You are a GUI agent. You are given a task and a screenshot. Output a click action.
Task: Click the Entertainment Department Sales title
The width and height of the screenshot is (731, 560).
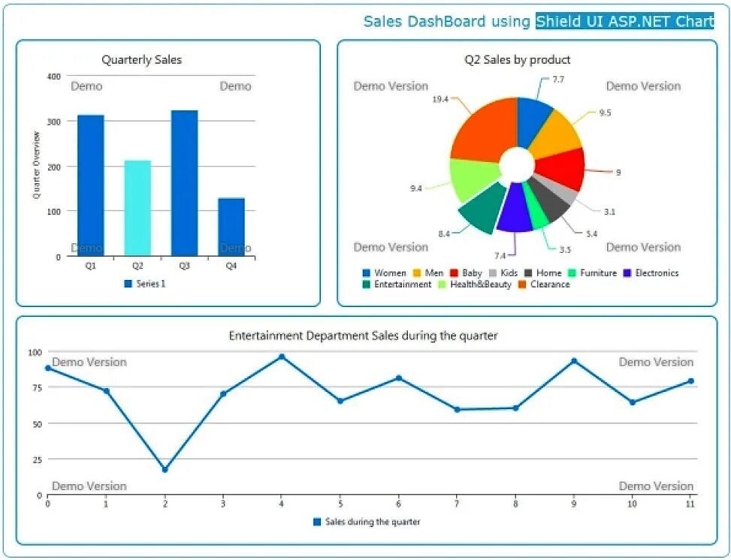tap(364, 336)
